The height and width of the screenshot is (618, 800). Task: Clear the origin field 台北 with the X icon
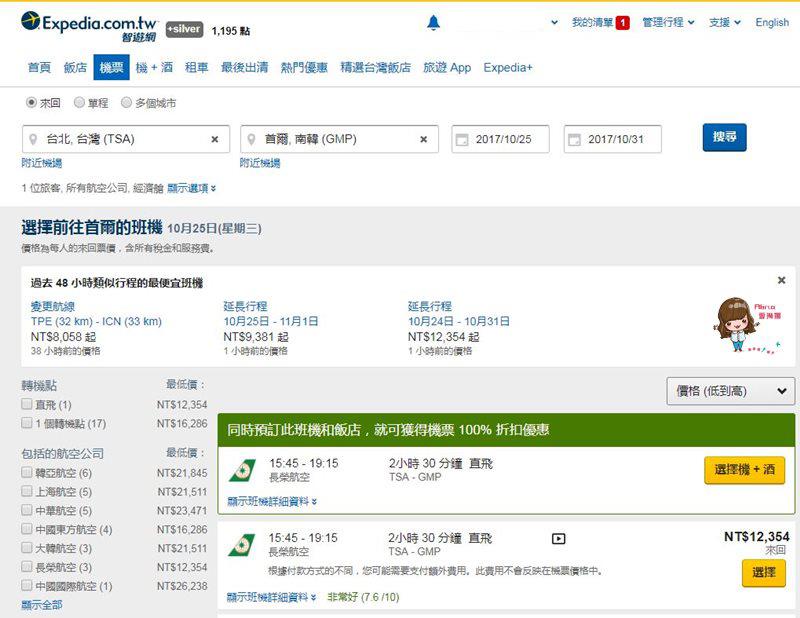click(x=215, y=139)
